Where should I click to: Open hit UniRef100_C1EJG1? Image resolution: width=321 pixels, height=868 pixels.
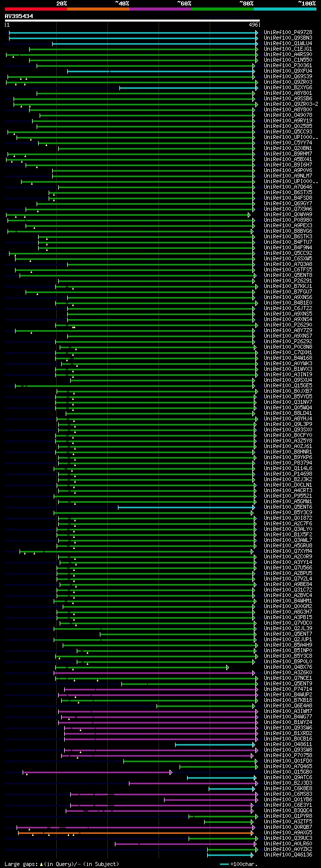tap(288, 49)
